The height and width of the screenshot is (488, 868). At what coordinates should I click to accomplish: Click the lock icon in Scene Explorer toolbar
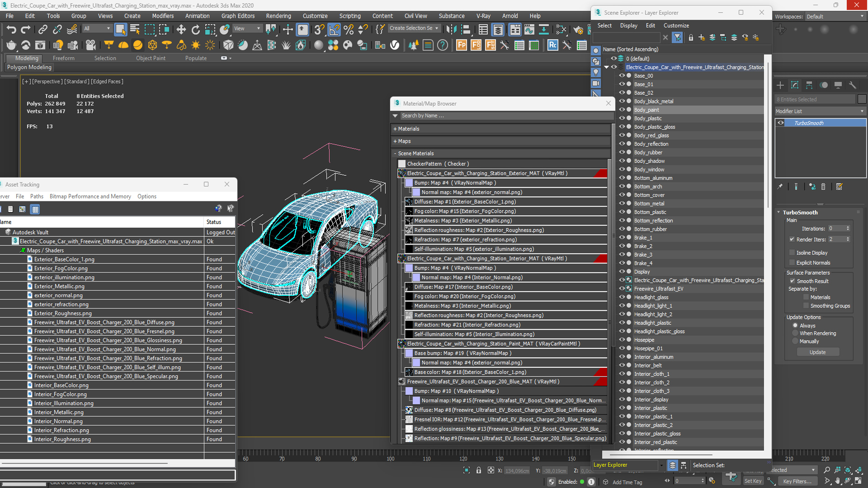pyautogui.click(x=691, y=38)
